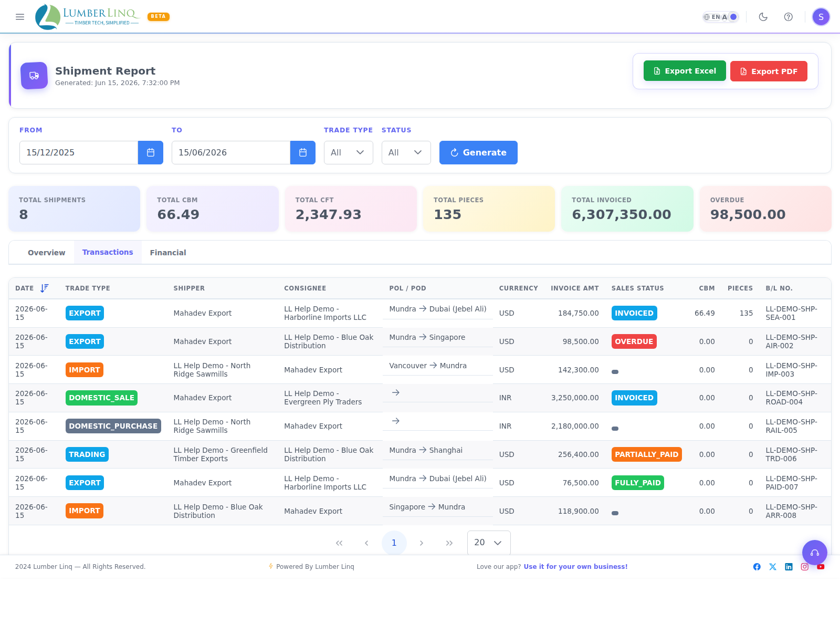Select page 1 in pagination
840x634 pixels.
coord(394,543)
